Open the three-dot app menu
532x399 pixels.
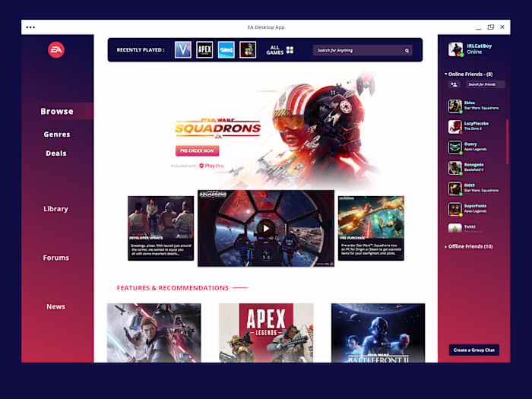[30, 27]
